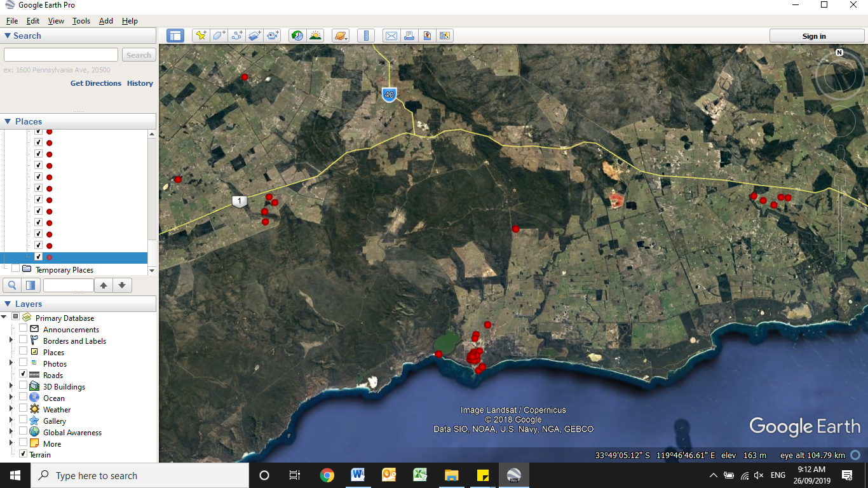The height and width of the screenshot is (488, 868).
Task: Click the Search button
Action: click(139, 55)
